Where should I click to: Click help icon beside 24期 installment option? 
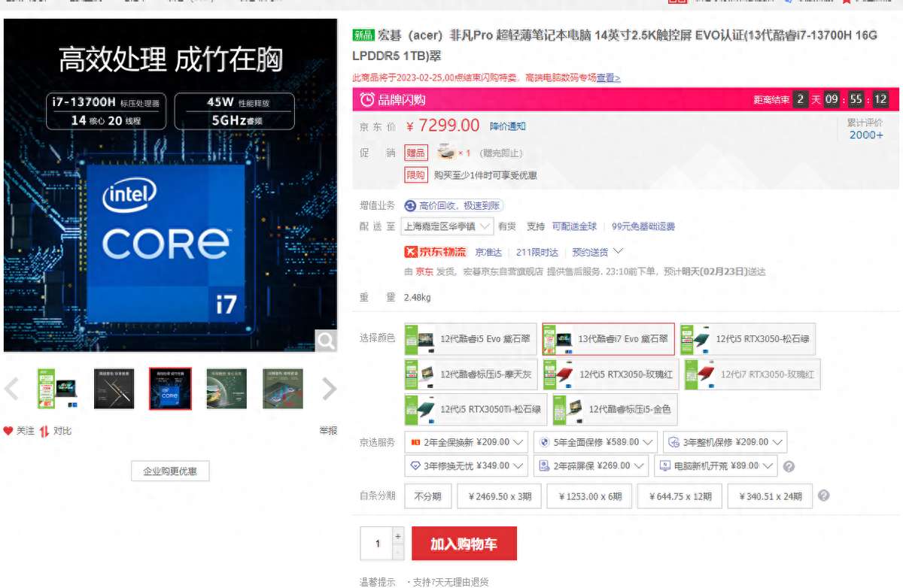(x=824, y=496)
